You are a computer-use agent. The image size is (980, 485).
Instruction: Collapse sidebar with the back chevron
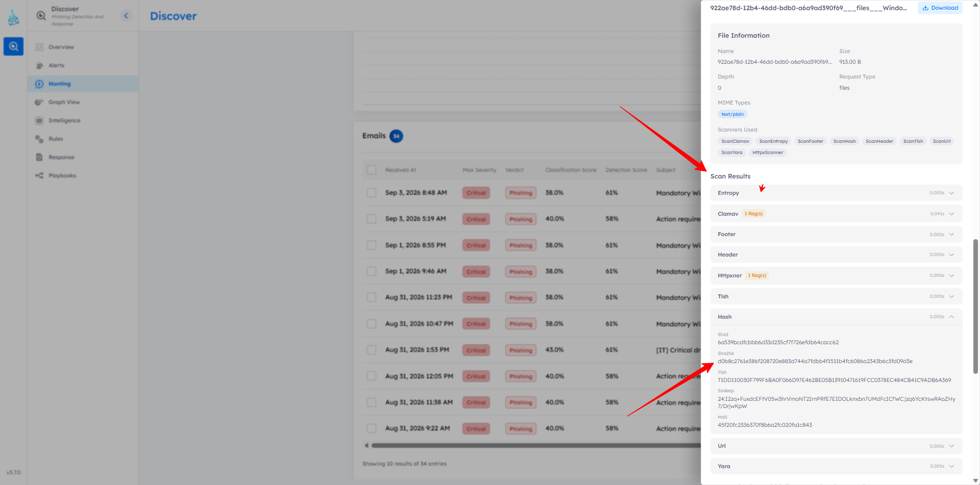pos(126,16)
